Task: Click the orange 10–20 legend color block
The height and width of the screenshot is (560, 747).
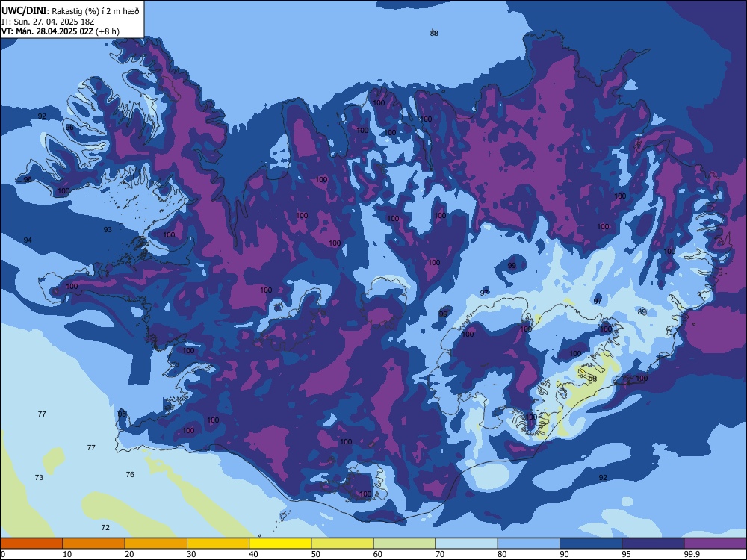Action: tap(94, 544)
